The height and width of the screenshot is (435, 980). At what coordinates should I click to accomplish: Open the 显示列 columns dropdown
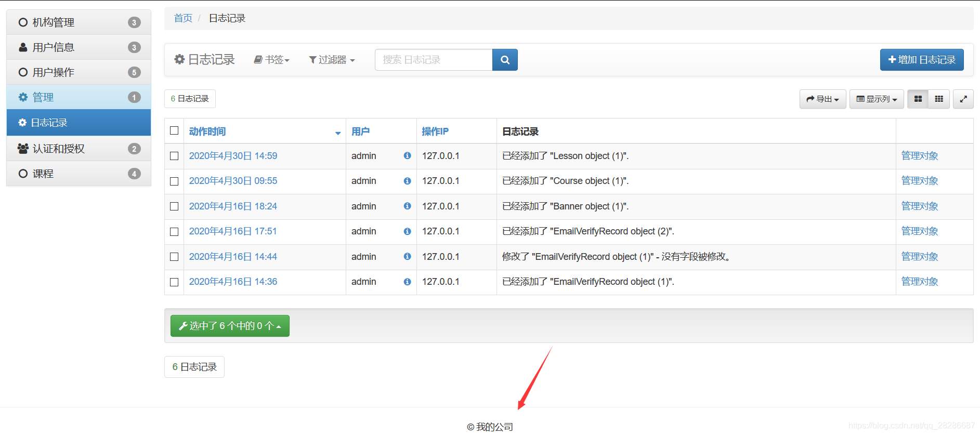coord(877,99)
